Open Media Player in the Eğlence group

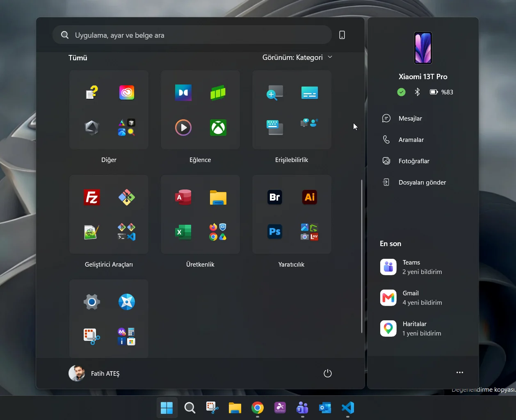tap(183, 128)
